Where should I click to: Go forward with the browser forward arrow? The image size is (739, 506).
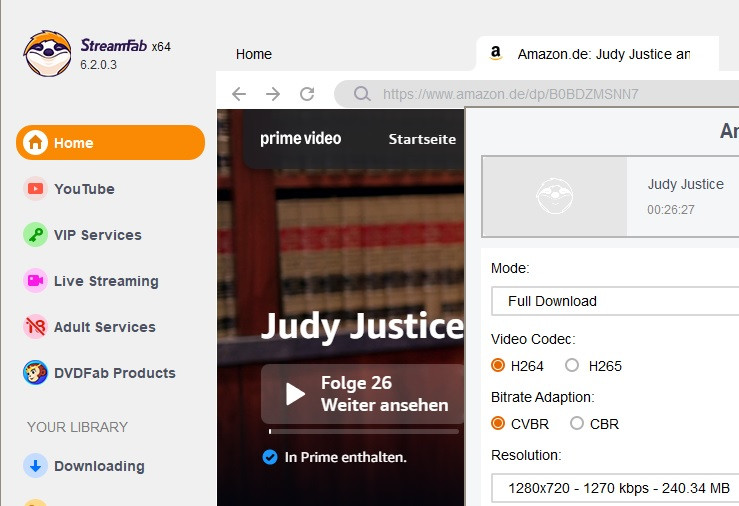pyautogui.click(x=273, y=94)
